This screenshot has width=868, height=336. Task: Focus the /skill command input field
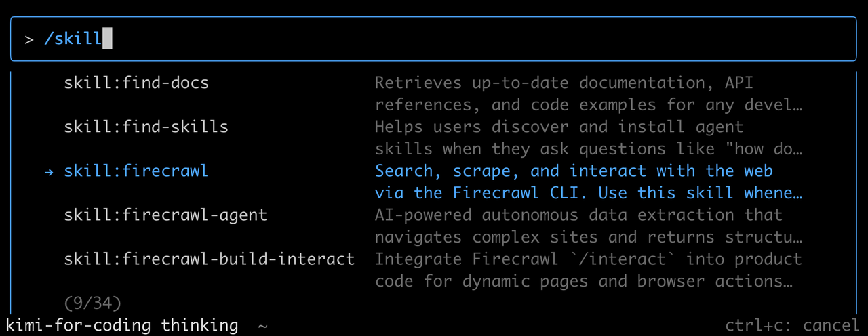[x=433, y=39]
